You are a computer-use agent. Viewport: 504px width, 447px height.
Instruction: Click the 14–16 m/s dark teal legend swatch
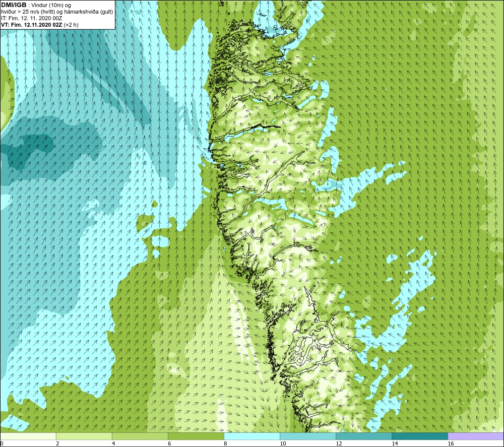pos(420,436)
